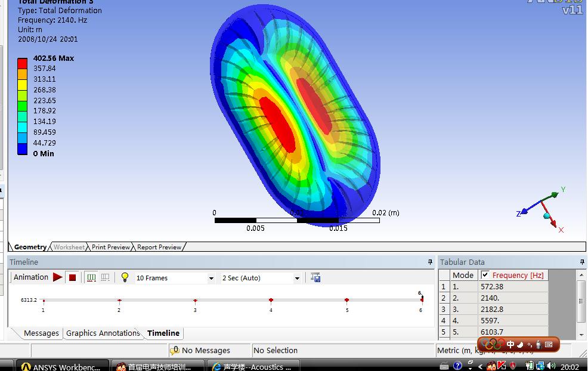Select the red maximum legend color band

(22, 63)
